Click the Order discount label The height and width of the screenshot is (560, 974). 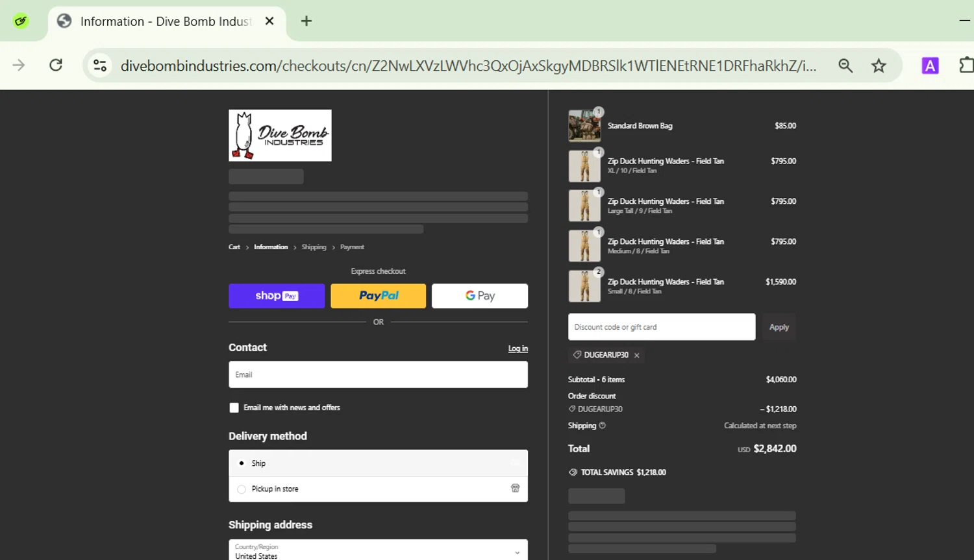point(592,396)
